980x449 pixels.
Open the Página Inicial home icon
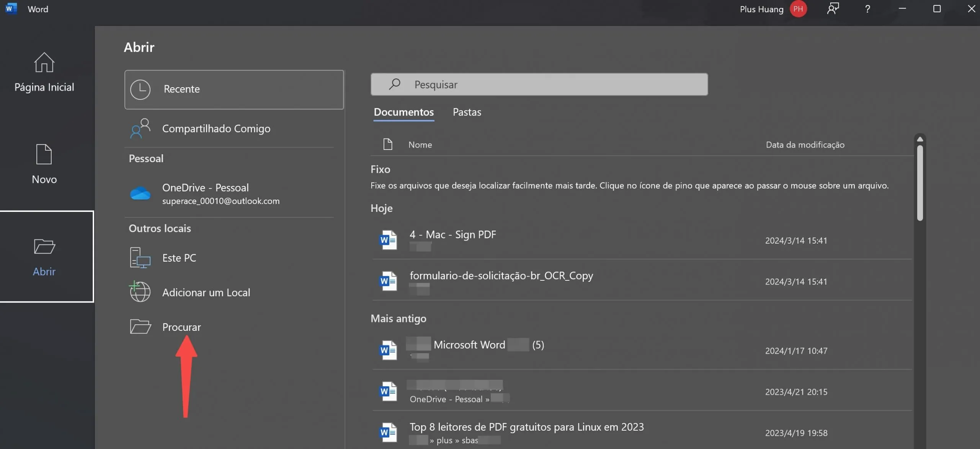coord(44,63)
